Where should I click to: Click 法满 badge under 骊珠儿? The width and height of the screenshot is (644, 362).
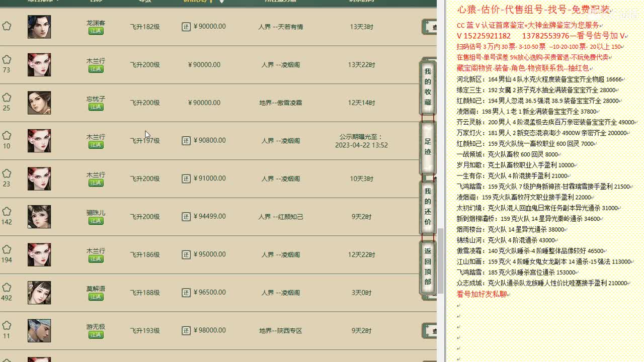[96, 221]
